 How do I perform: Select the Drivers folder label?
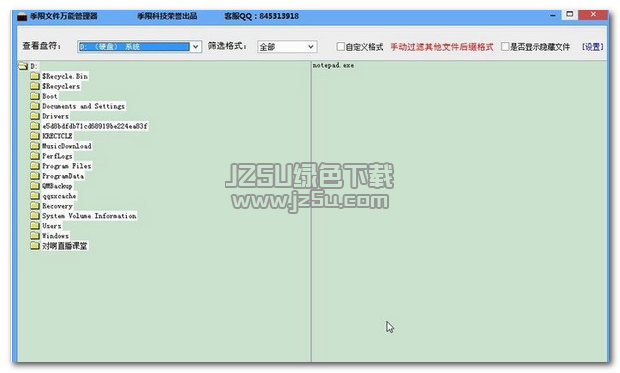[x=55, y=116]
